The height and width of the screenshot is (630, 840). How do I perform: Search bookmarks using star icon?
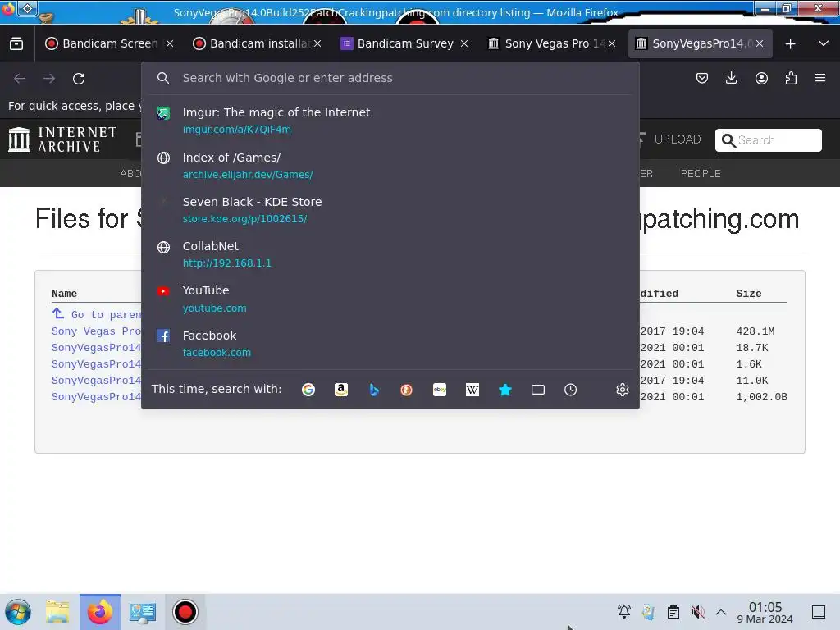tap(505, 390)
